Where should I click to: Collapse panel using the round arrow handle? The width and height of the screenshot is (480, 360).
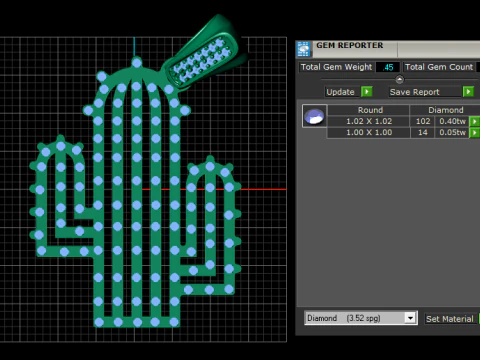(399, 79)
